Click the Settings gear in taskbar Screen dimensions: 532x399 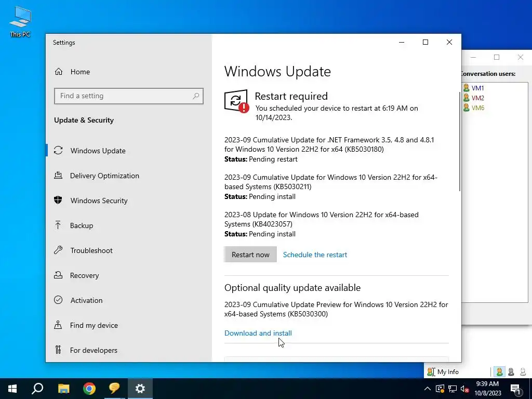(140, 389)
